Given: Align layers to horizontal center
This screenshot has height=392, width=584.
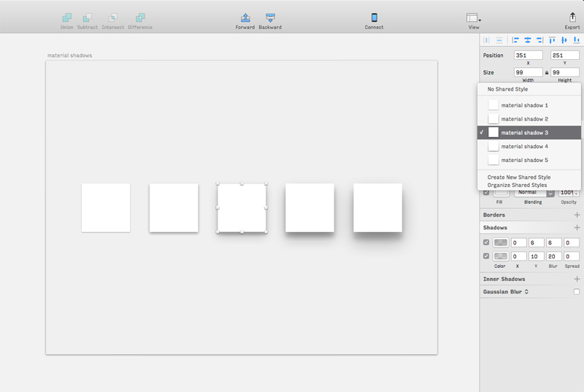Looking at the screenshot, I should [x=528, y=40].
